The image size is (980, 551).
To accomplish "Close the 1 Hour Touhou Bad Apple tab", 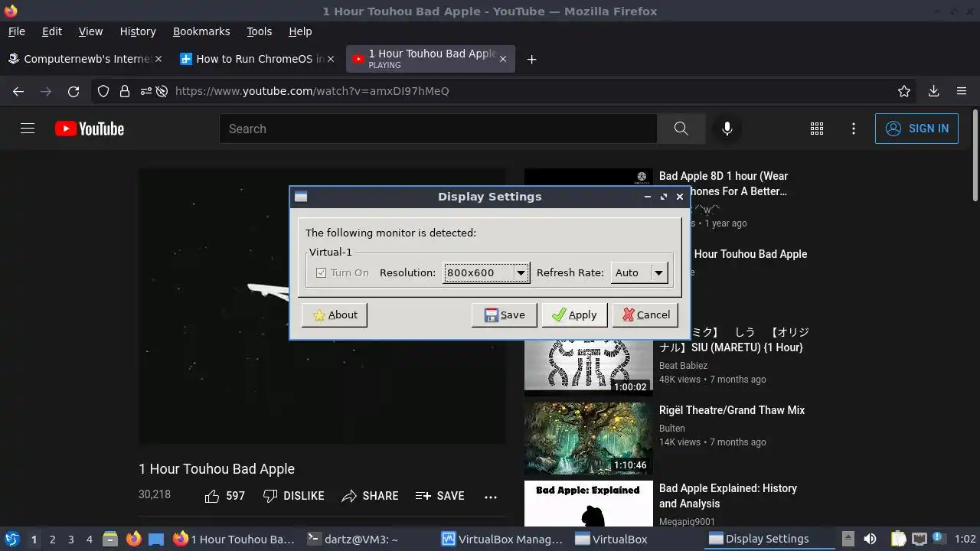I will click(x=502, y=59).
